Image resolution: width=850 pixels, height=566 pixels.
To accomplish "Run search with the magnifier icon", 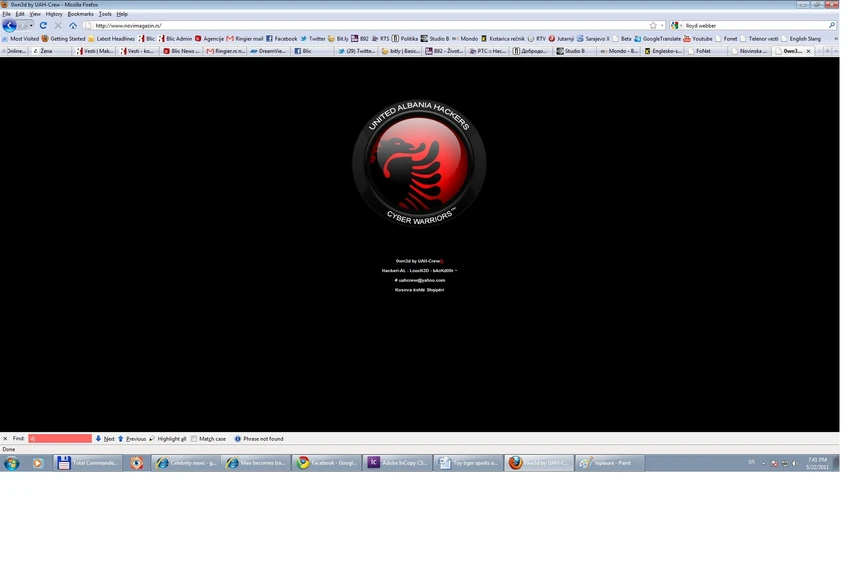I will [x=832, y=25].
